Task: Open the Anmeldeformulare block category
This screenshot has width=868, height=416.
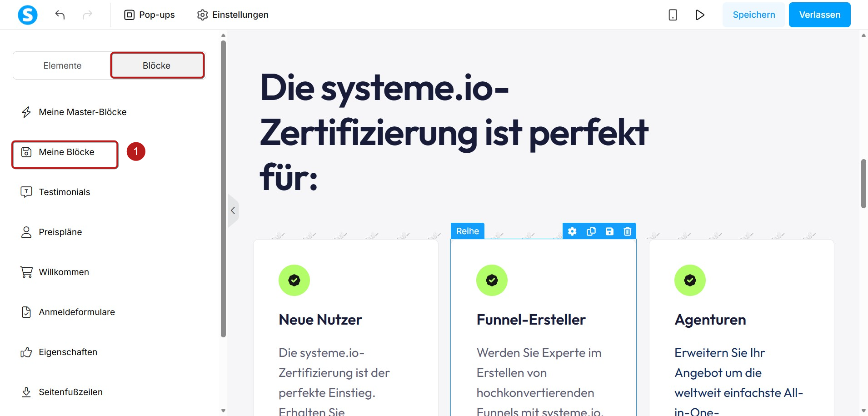Action: (68, 312)
